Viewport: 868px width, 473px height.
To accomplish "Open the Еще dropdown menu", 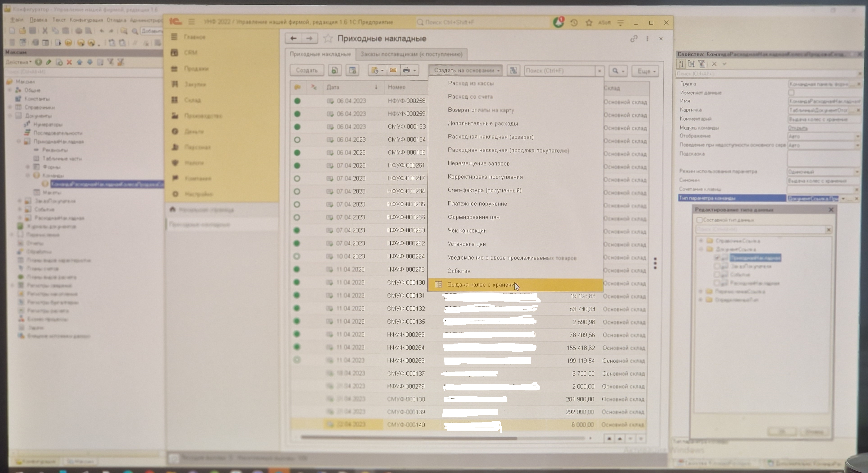I will pyautogui.click(x=645, y=71).
